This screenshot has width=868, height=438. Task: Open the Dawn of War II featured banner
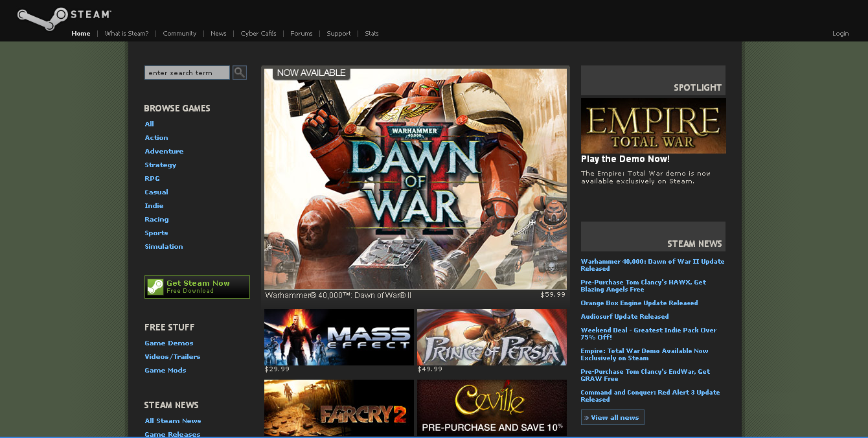point(415,179)
